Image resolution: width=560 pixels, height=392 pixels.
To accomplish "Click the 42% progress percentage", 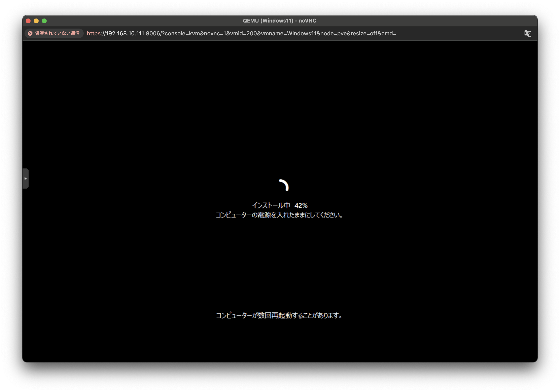I will 301,205.
